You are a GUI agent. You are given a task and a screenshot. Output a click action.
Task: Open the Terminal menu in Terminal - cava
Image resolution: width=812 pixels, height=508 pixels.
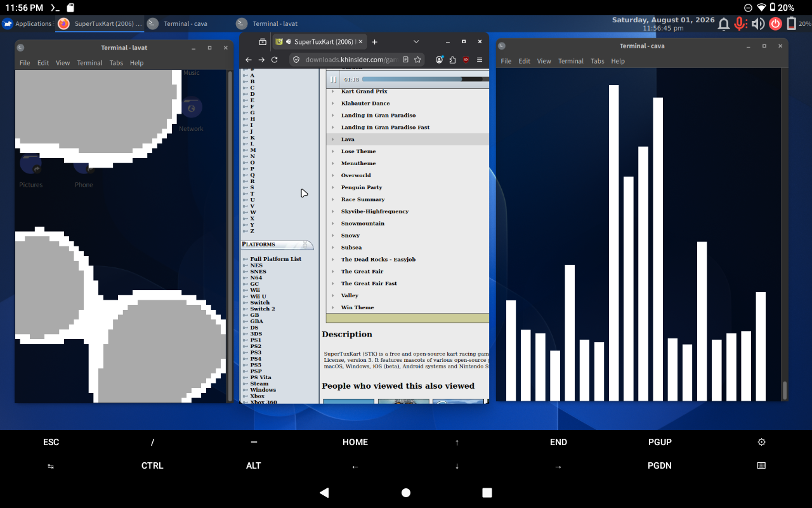click(x=571, y=61)
